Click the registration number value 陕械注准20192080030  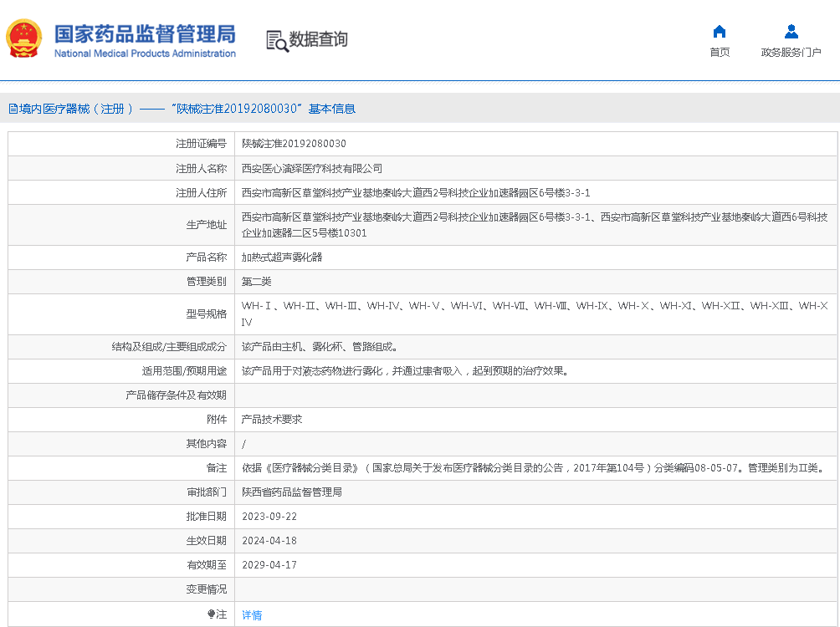(x=294, y=144)
